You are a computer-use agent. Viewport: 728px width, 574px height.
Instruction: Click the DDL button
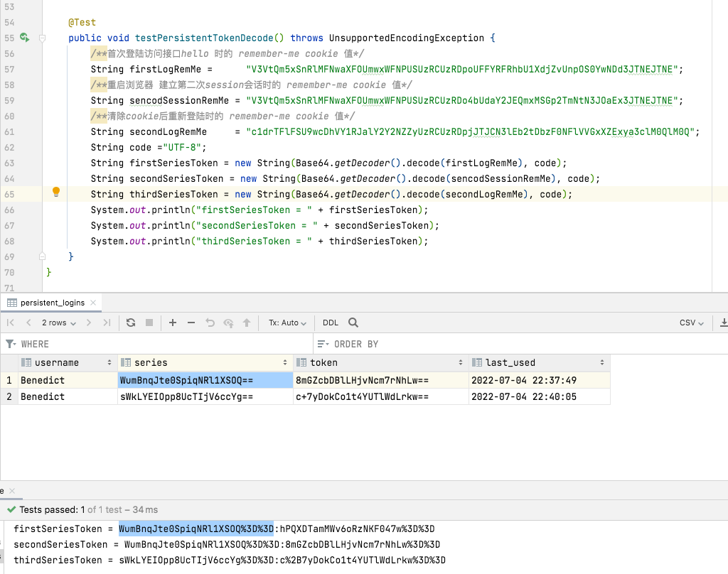coord(331,323)
